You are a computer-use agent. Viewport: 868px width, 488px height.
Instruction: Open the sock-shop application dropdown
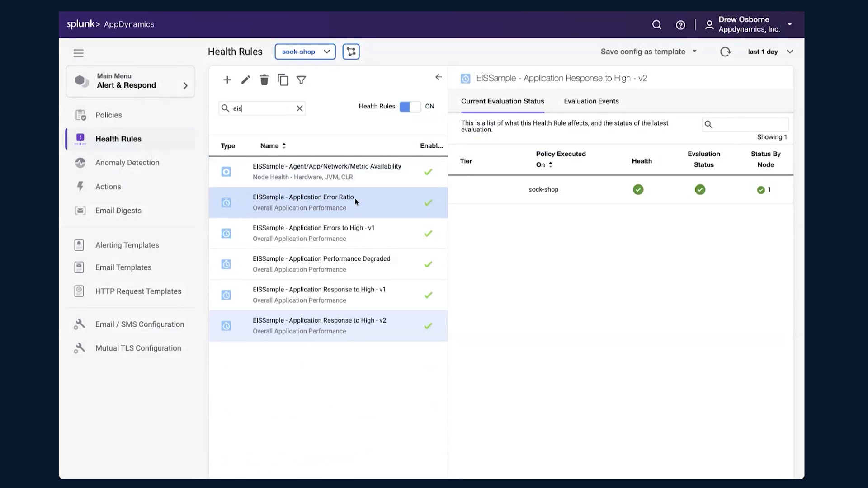[305, 52]
